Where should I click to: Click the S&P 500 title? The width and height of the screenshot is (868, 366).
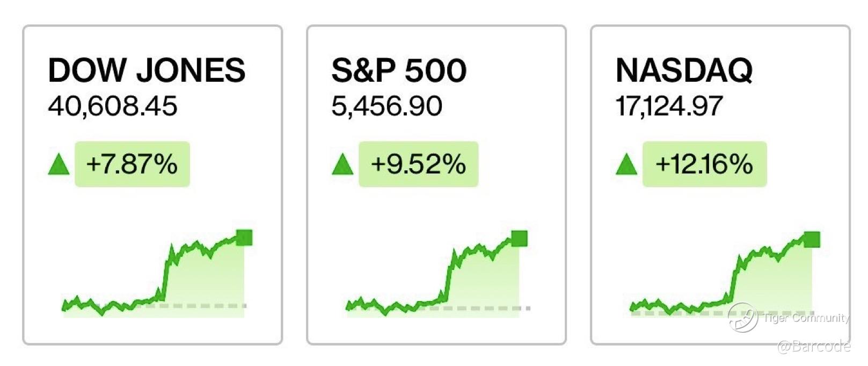[x=399, y=70]
